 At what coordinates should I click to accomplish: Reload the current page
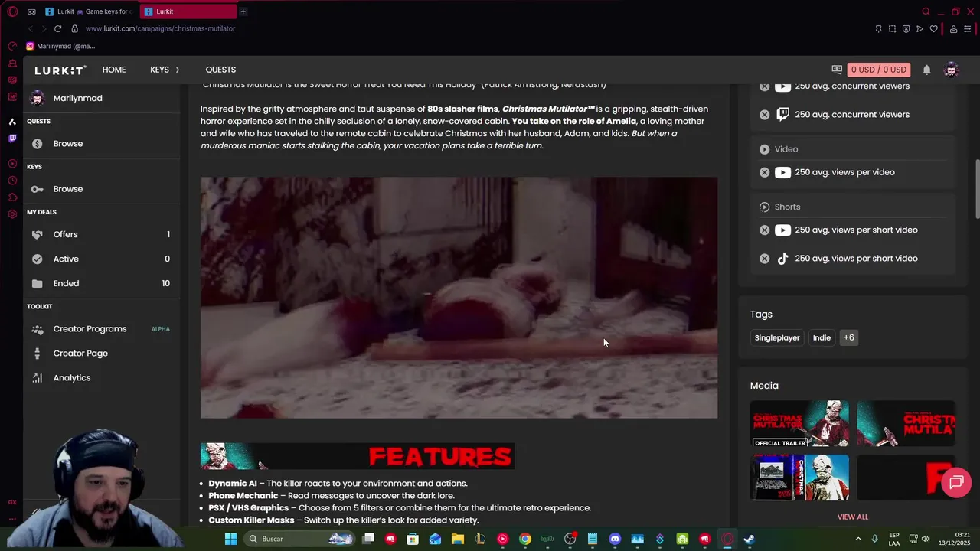pyautogui.click(x=57, y=28)
